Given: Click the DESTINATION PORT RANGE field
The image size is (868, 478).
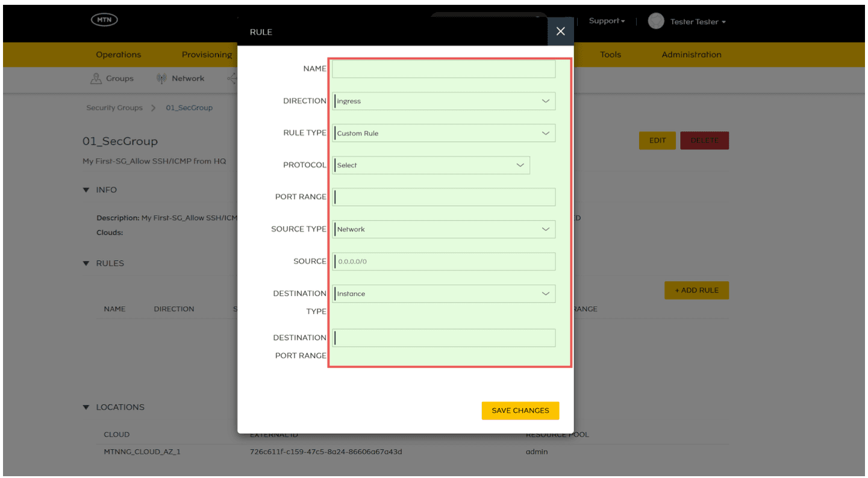Looking at the screenshot, I should (444, 338).
